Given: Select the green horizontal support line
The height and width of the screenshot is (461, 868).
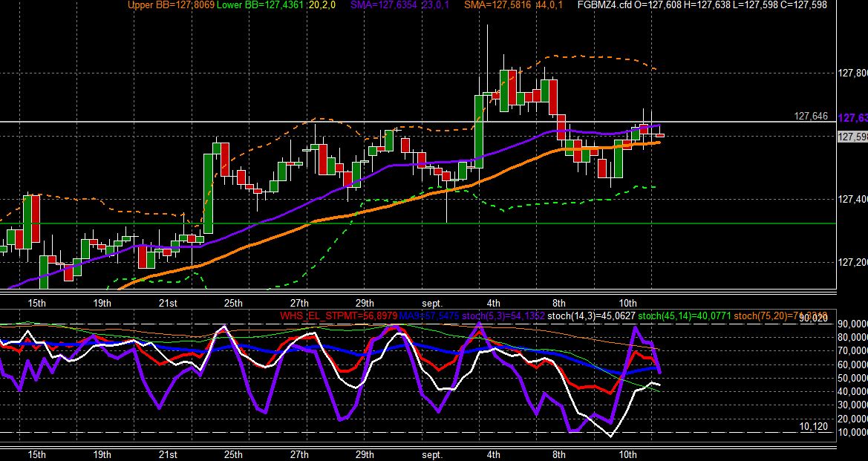Looking at the screenshot, I should [418, 223].
